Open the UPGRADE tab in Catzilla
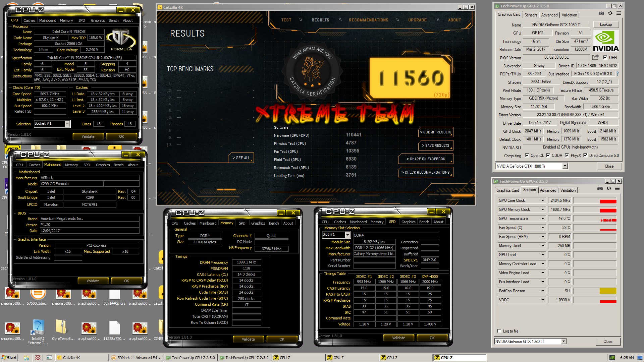 pos(417,20)
